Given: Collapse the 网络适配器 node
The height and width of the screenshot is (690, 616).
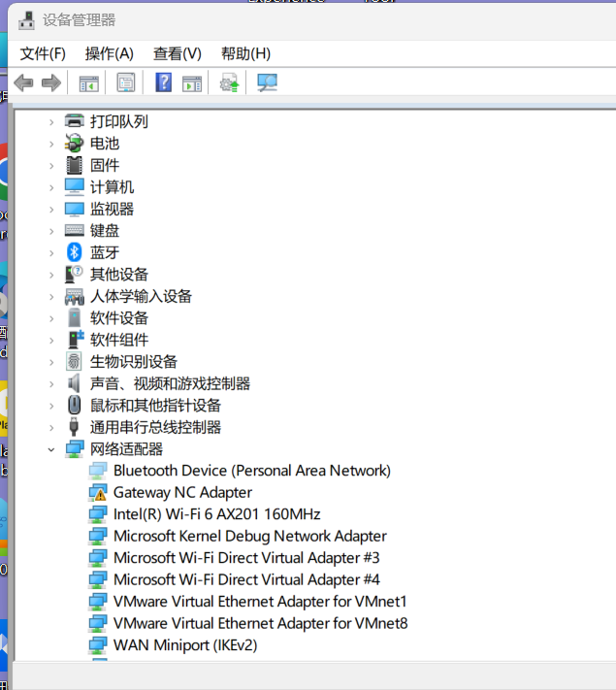Looking at the screenshot, I should [x=51, y=449].
